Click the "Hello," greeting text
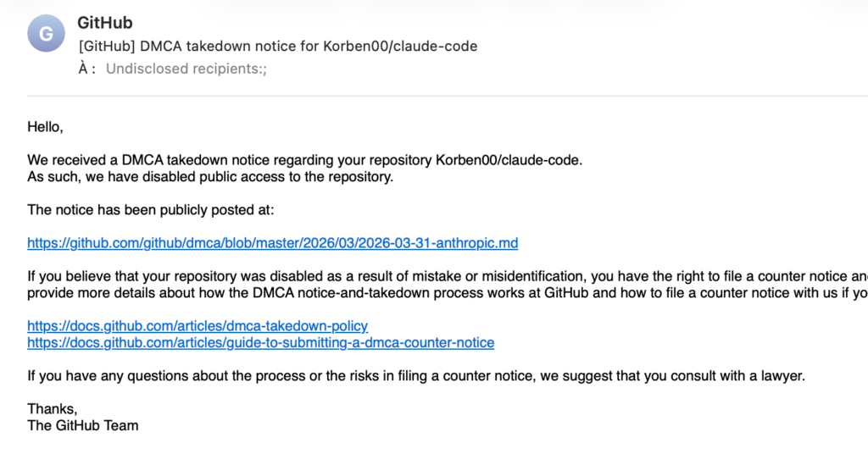 click(x=45, y=127)
